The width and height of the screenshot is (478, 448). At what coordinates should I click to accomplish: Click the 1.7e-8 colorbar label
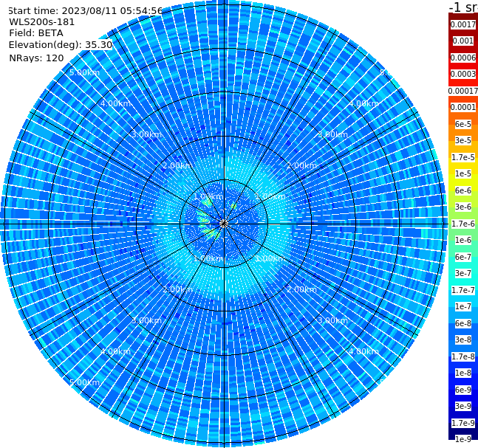pos(463,356)
